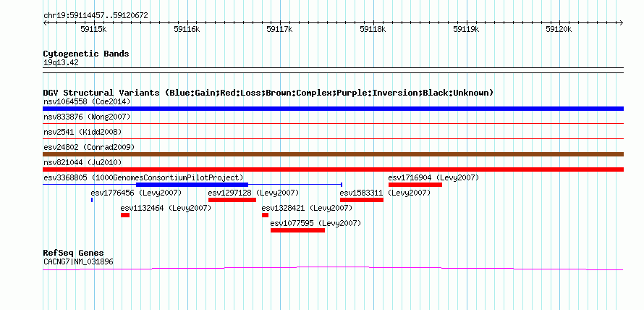Click the blue nsv1064558 gain variant bar
644x310 pixels.
click(333, 109)
